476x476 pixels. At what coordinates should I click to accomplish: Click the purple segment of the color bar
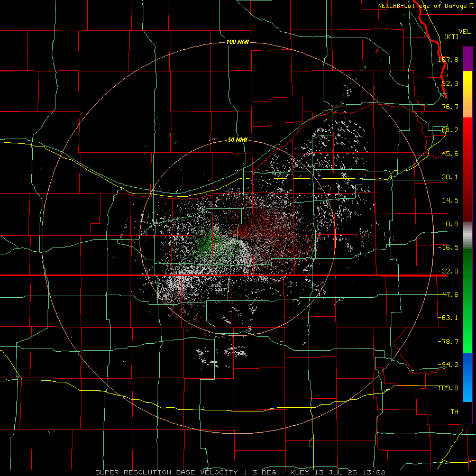click(467, 59)
